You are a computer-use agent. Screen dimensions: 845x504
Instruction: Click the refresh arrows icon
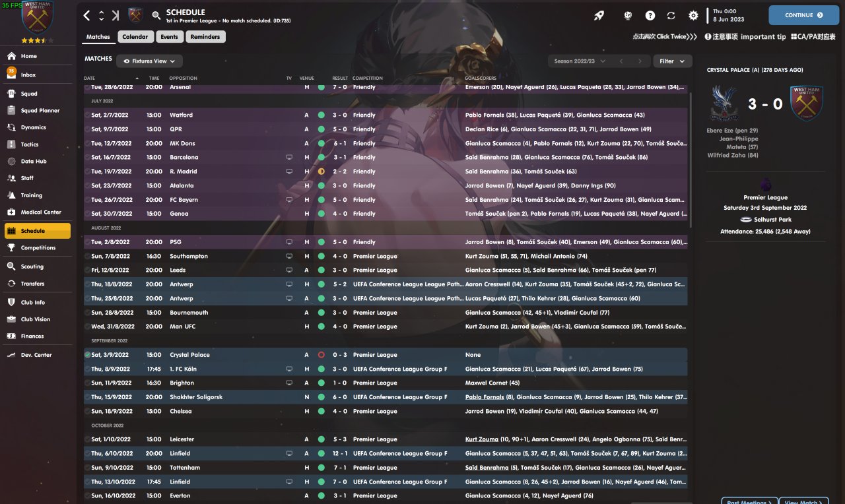click(671, 15)
